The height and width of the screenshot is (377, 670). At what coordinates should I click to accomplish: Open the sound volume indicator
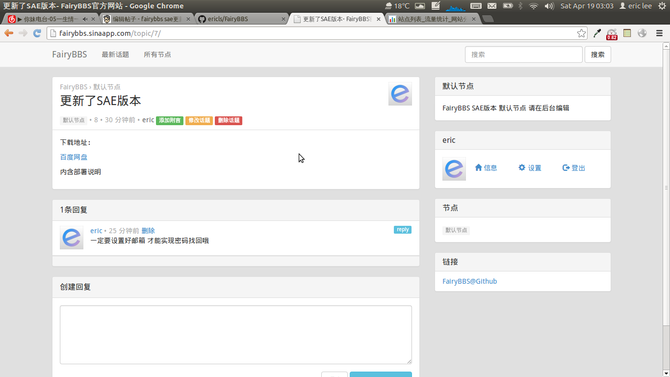point(549,6)
